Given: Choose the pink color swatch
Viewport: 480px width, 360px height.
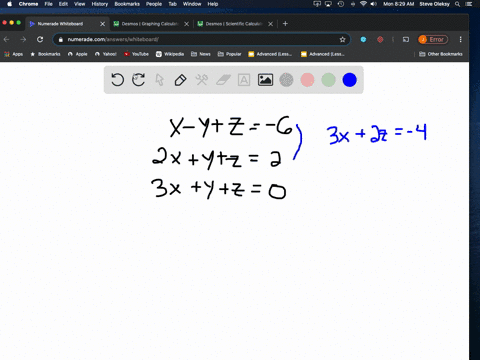Looking at the screenshot, I should (307, 80).
